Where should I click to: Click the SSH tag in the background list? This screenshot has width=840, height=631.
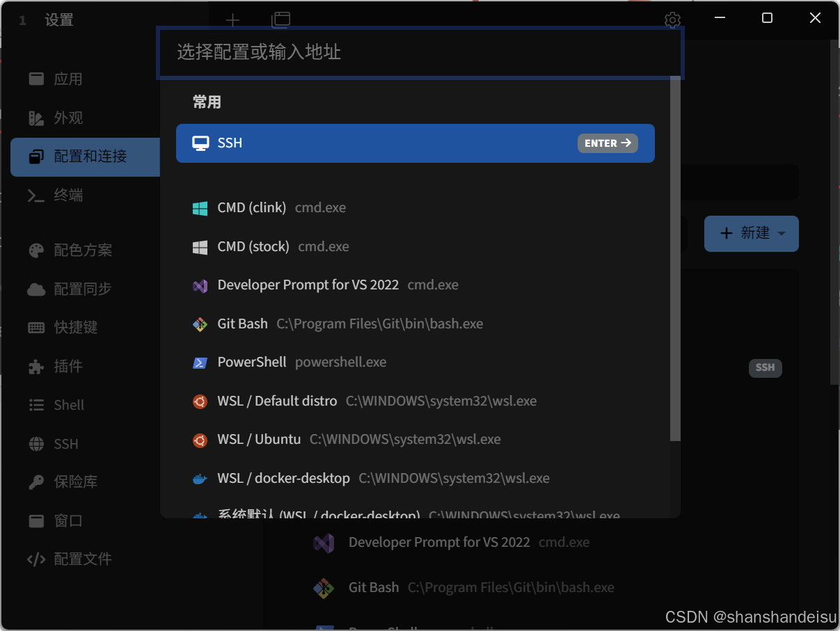click(766, 368)
